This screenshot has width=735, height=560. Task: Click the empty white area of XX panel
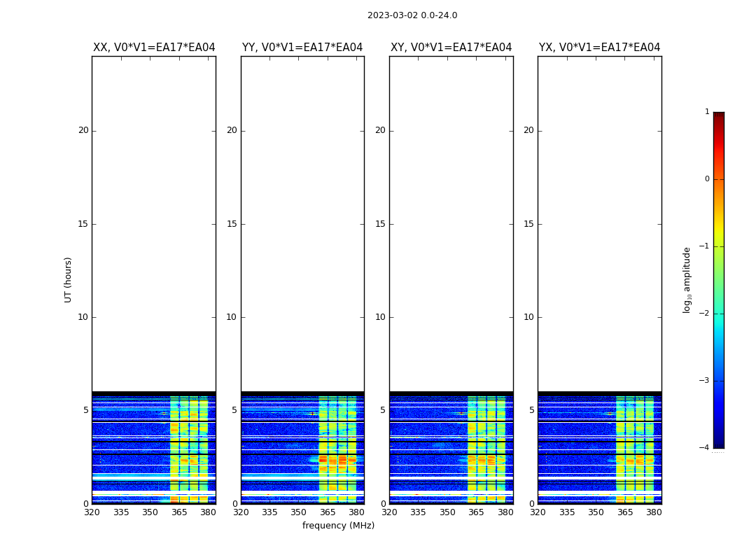point(154,223)
